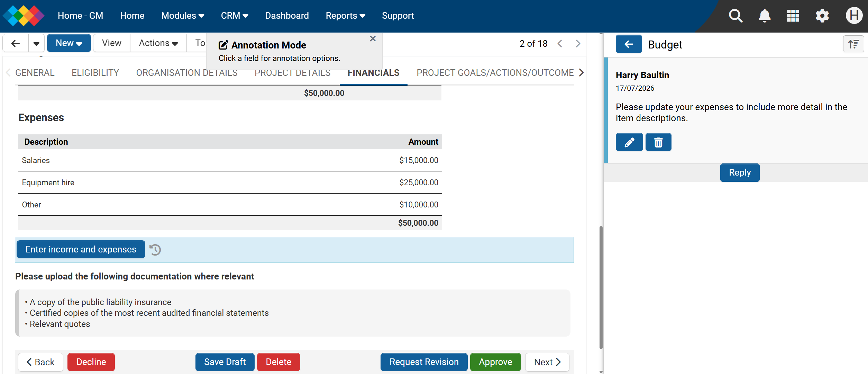Open the apps grid icon

793,16
